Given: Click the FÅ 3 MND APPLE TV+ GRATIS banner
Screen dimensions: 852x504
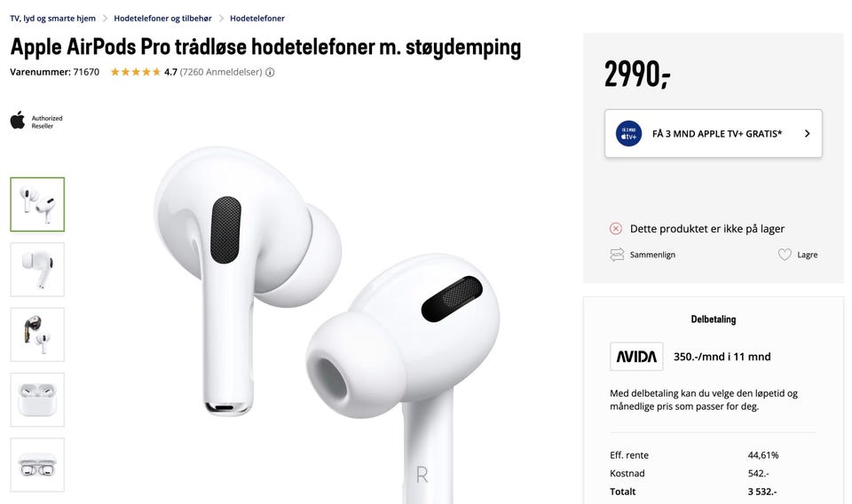Looking at the screenshot, I should [x=714, y=134].
